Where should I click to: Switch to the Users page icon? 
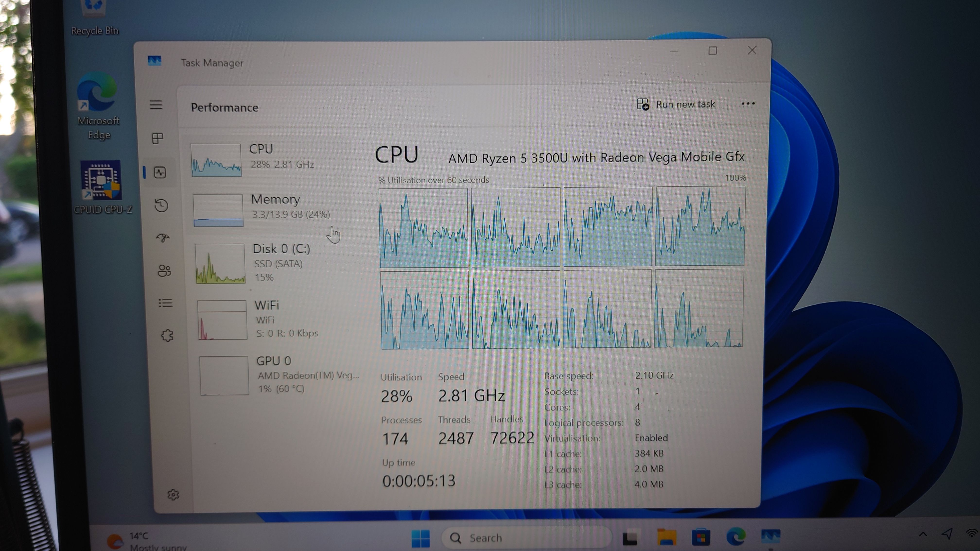coord(164,270)
